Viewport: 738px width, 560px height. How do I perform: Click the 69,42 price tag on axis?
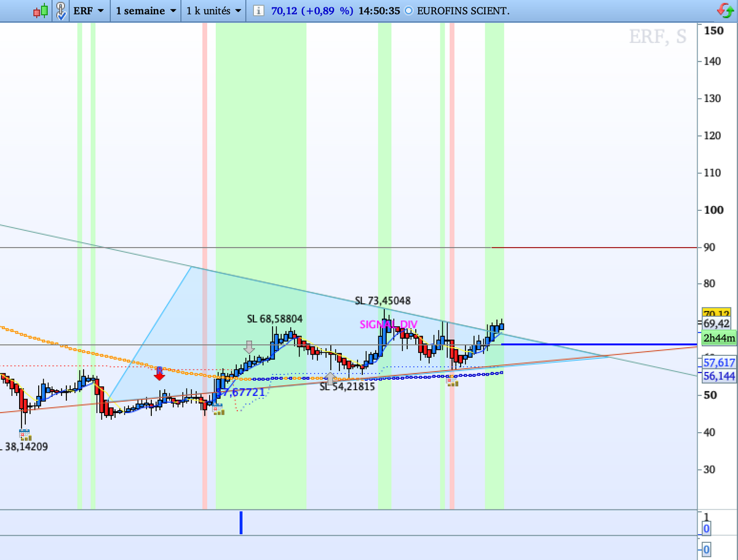(x=716, y=323)
